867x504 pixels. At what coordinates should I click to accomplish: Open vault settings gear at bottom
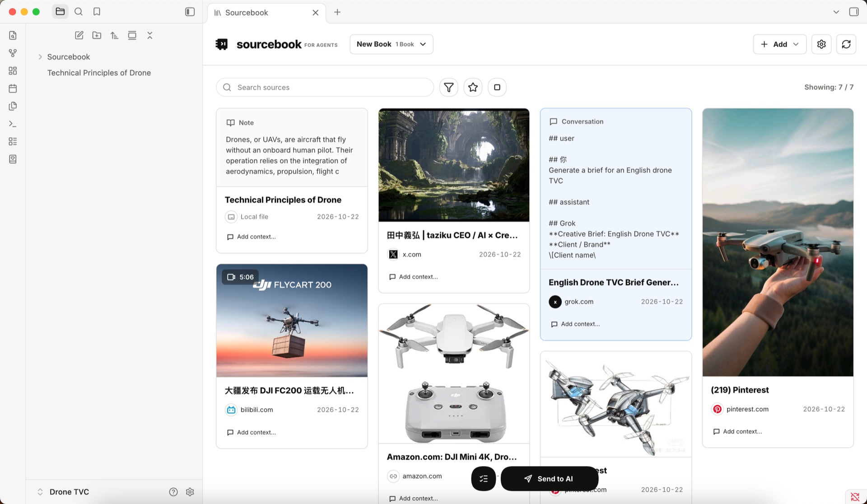point(190,492)
